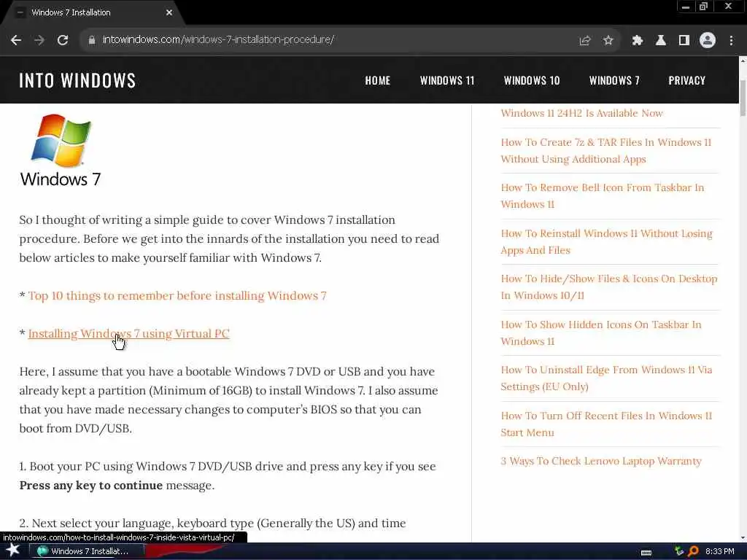The height and width of the screenshot is (560, 747).
Task: Open the PRIVACY menu item
Action: [x=686, y=80]
